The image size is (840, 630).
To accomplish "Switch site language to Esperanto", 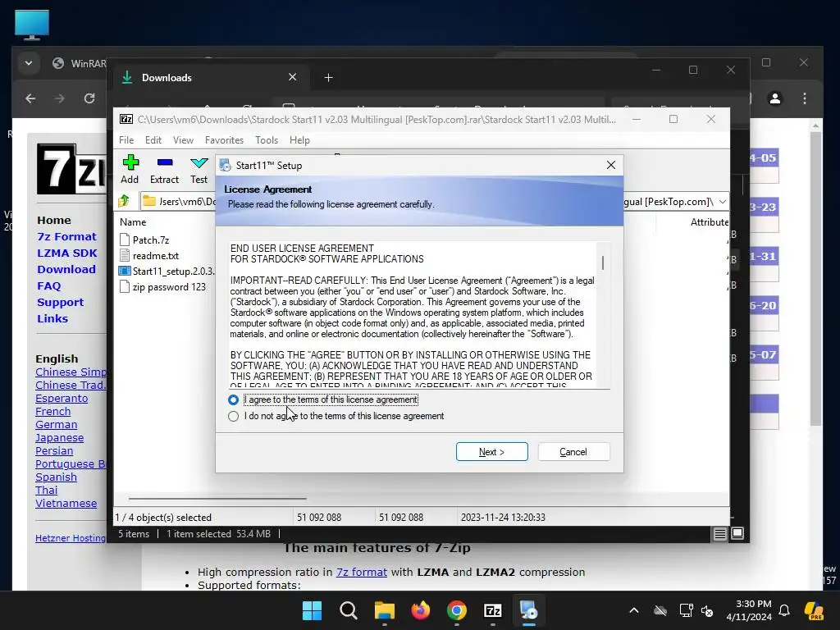I will tap(62, 399).
